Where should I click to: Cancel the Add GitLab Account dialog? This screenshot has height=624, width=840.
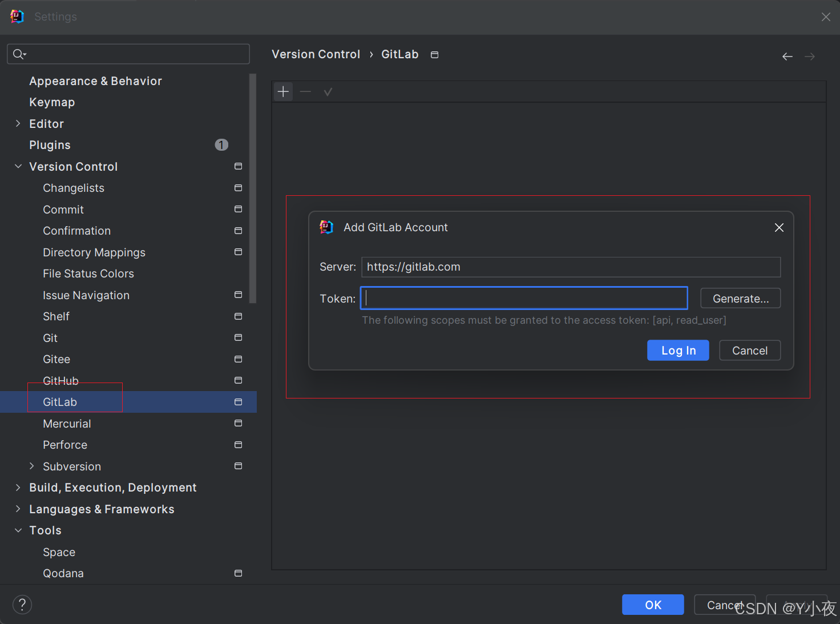(x=750, y=351)
